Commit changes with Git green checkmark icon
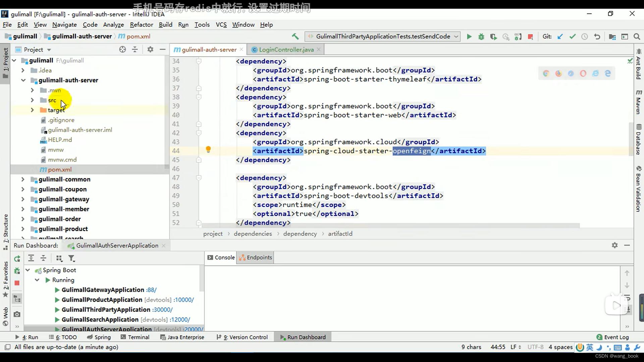The image size is (644, 362). click(x=572, y=37)
